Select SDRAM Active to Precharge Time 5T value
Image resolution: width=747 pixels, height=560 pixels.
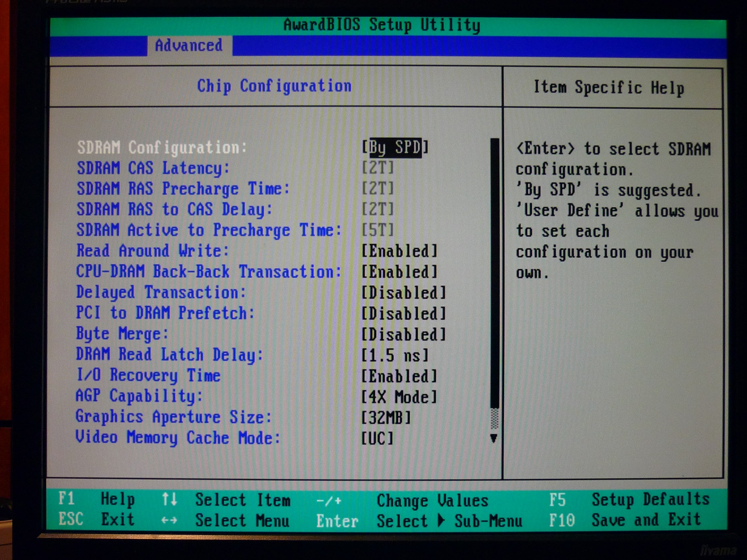coord(378,230)
